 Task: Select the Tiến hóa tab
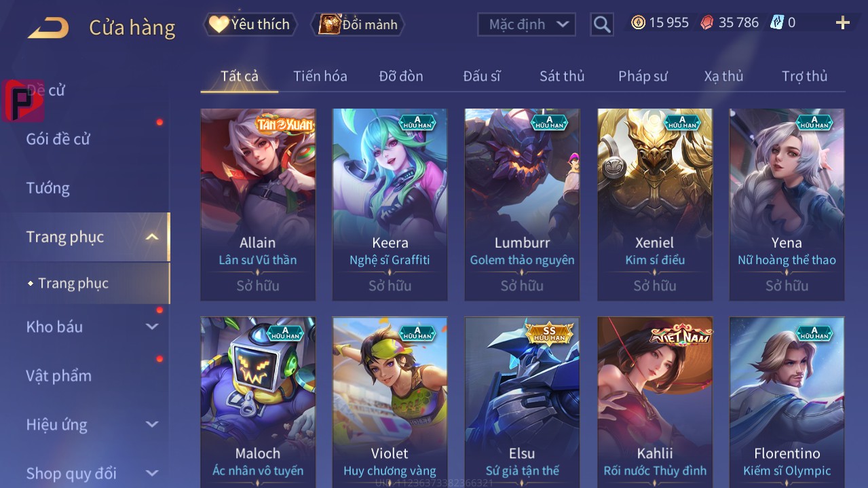[320, 76]
